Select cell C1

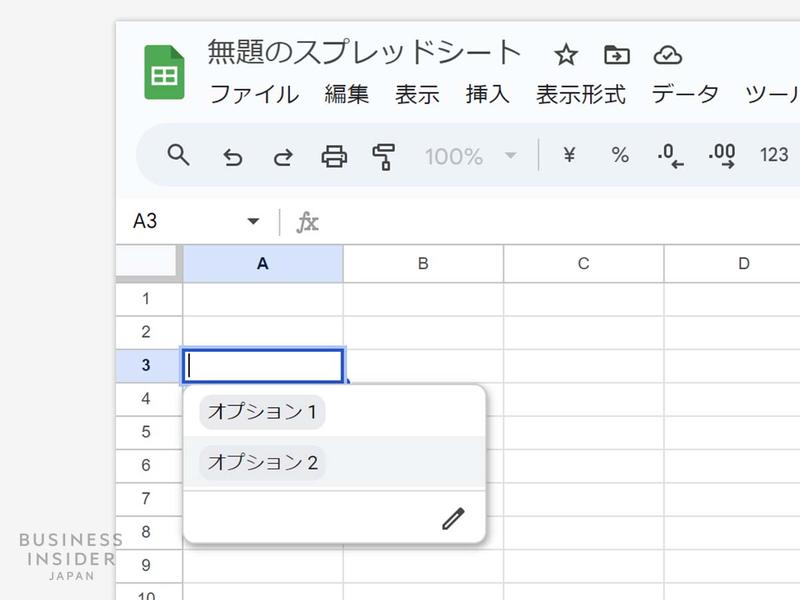point(584,299)
